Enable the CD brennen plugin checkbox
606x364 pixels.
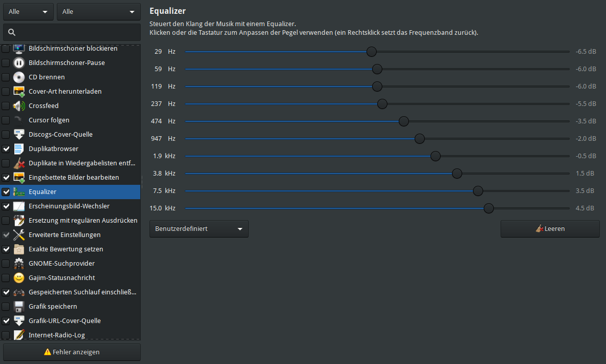(x=6, y=77)
